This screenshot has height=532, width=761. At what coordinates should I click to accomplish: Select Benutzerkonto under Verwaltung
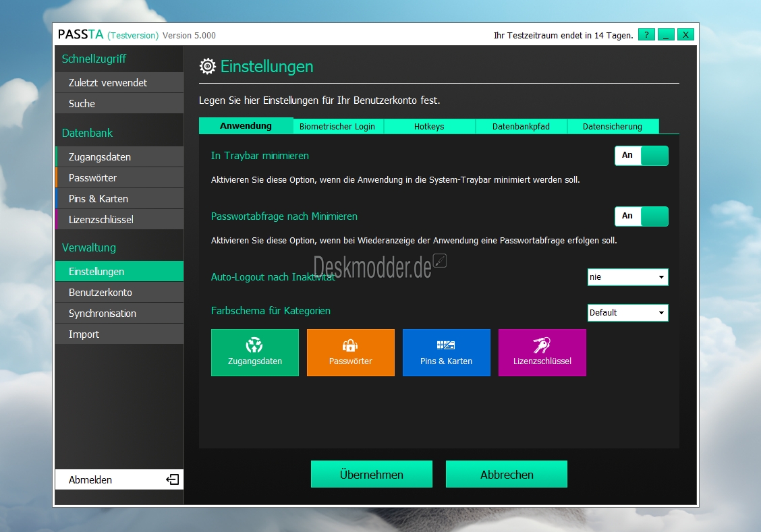pyautogui.click(x=101, y=293)
